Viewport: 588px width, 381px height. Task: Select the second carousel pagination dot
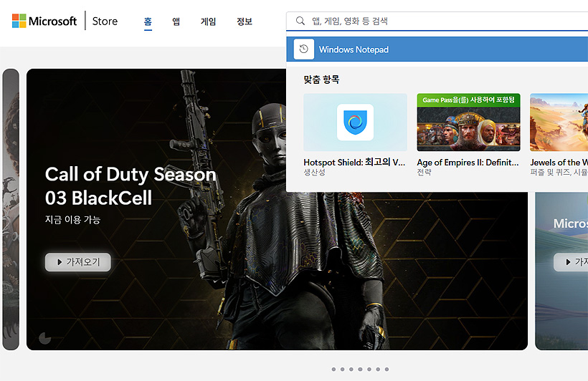342,370
